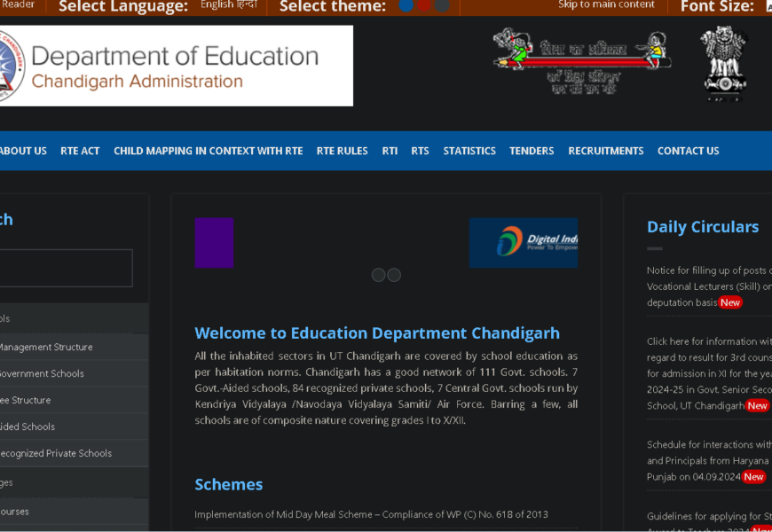Click the Select theme label
The width and height of the screenshot is (772, 532).
333,6
